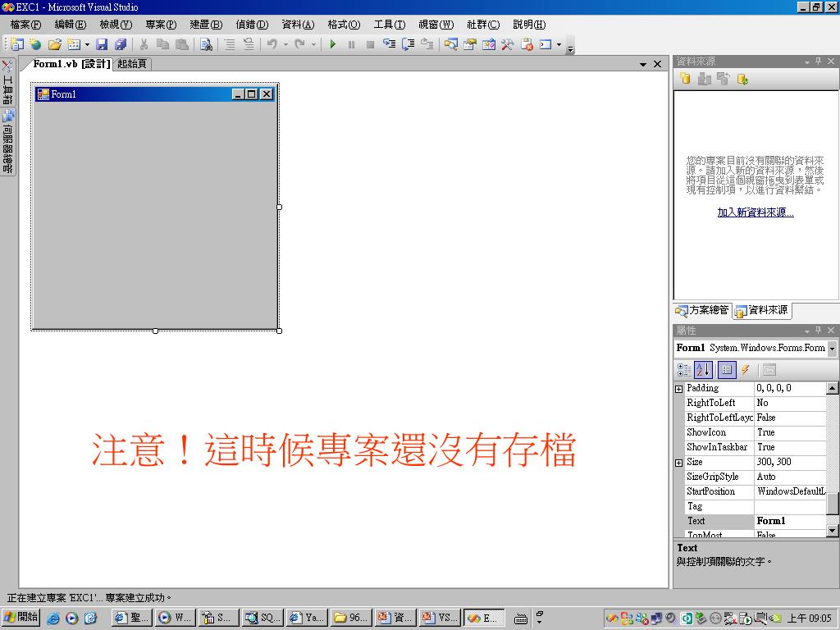
Task: Click the Properties list scroll up arrow
Action: [x=832, y=388]
